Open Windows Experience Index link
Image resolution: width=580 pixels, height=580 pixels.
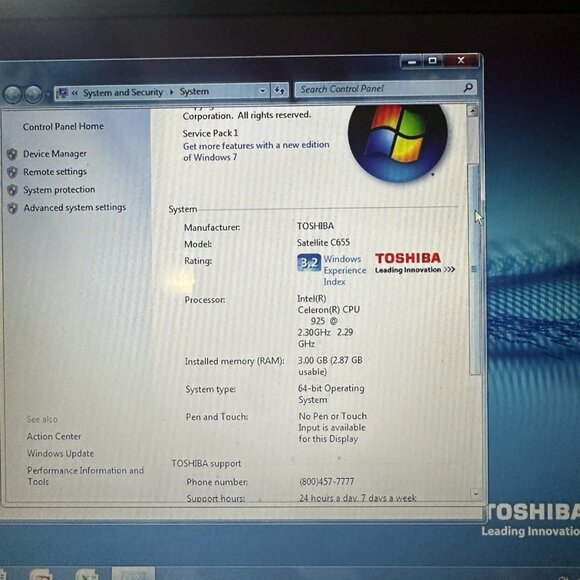pyautogui.click(x=344, y=270)
